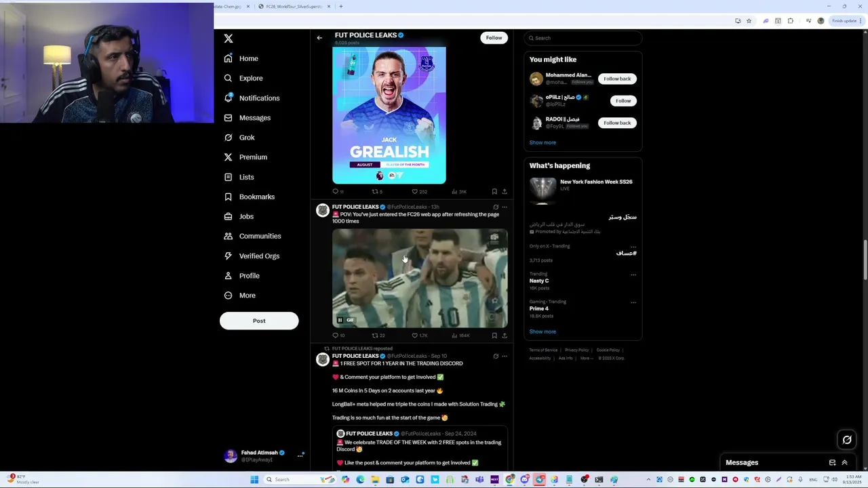Click the Jobs briefcase icon
The image size is (868, 488).
[228, 216]
